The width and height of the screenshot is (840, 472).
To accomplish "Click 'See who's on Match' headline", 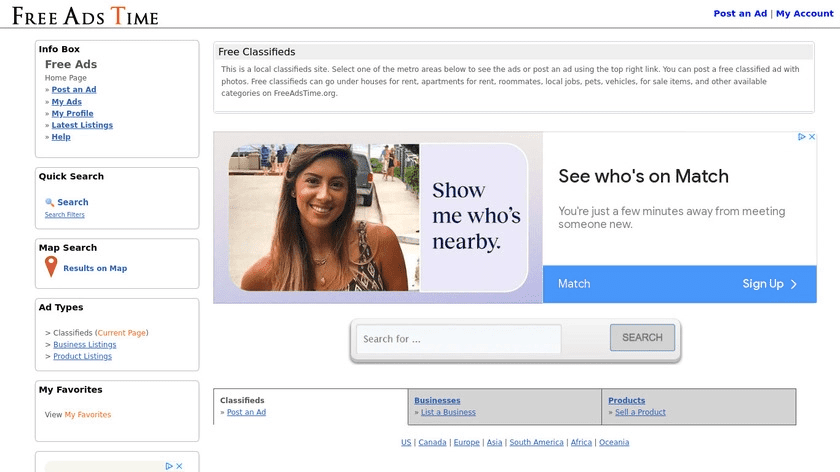I will pos(643,176).
